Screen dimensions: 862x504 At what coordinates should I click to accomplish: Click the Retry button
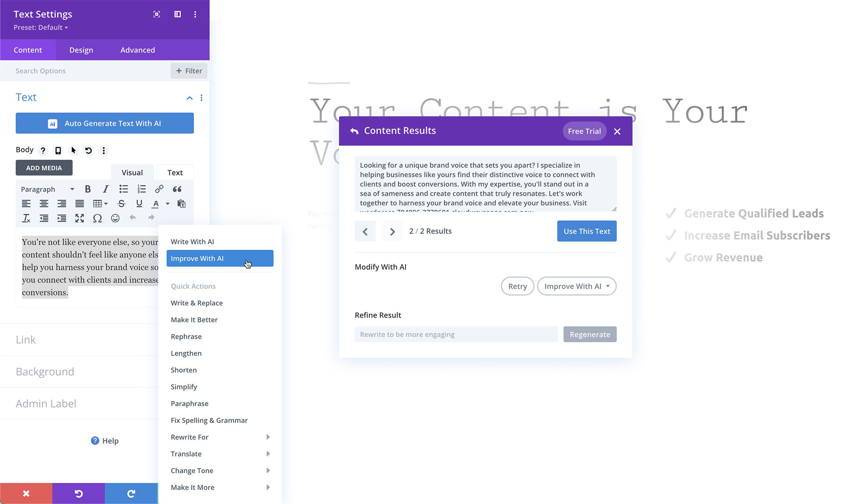coord(517,285)
